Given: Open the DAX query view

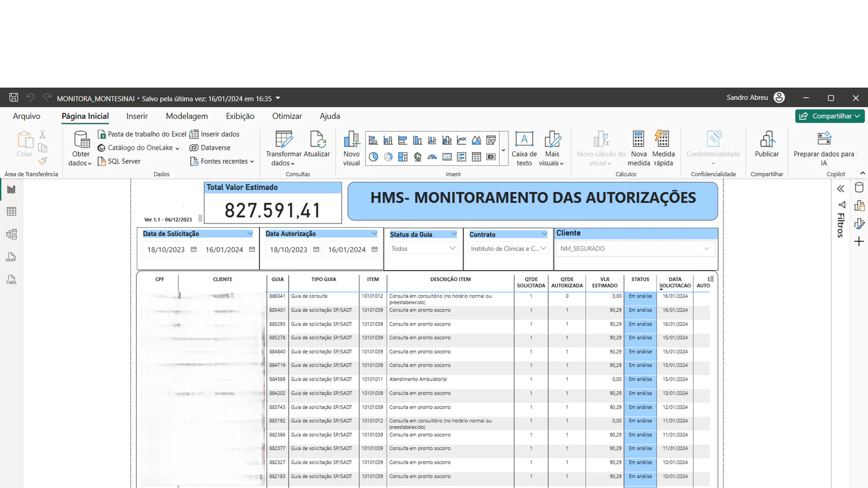Looking at the screenshot, I should 11,257.
